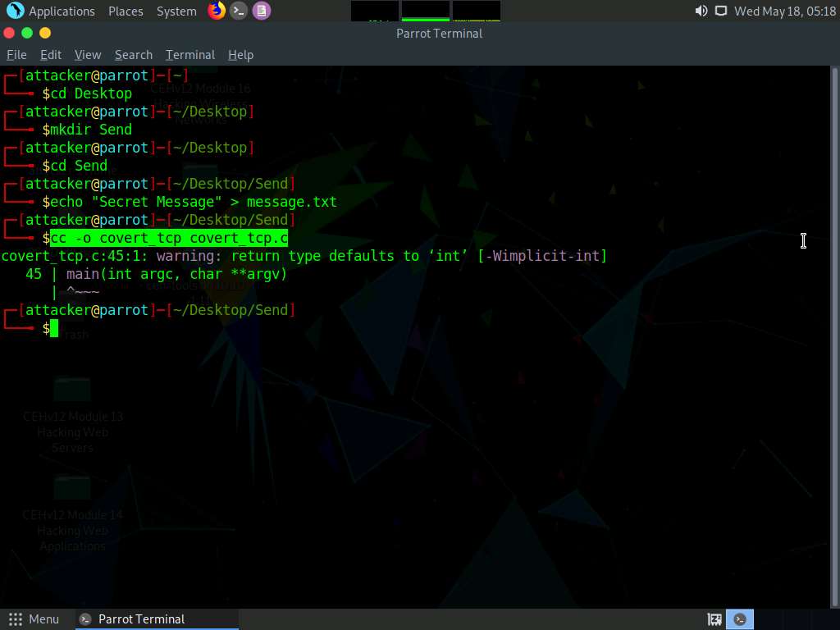Open the Terminal menu
This screenshot has height=630, width=840.
click(190, 55)
